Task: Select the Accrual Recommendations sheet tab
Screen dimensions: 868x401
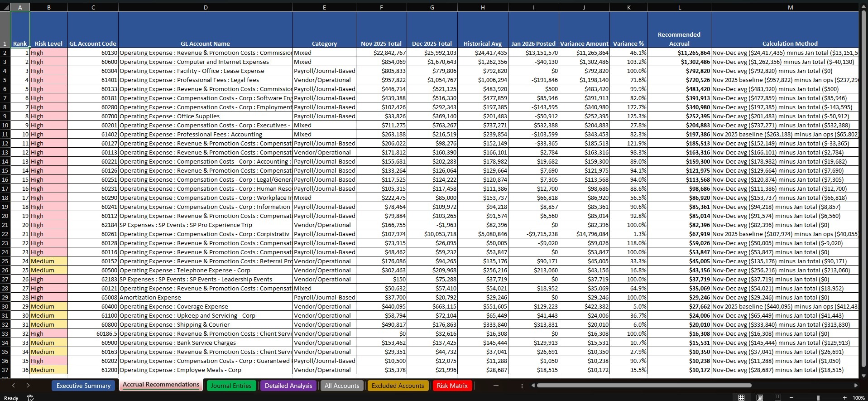Action: (161, 385)
